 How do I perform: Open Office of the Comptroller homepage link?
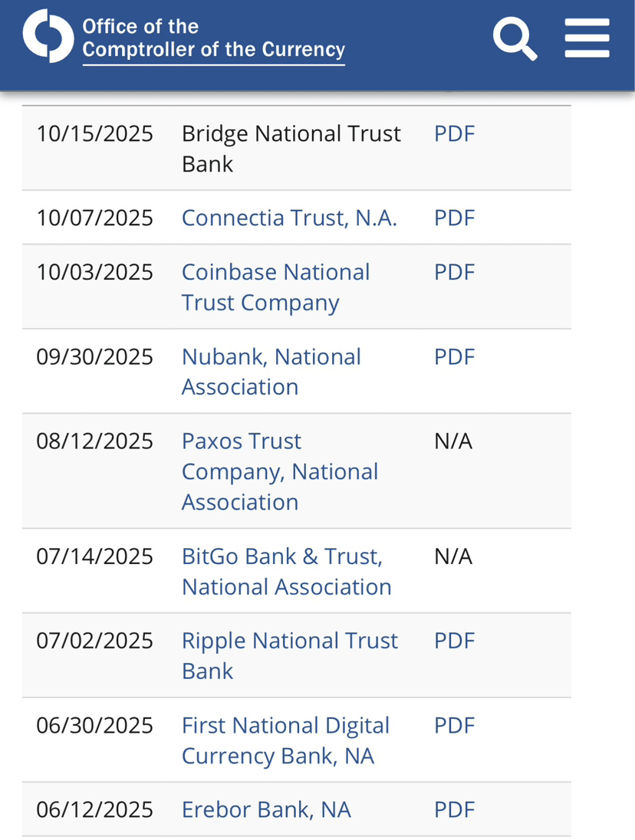pos(213,38)
